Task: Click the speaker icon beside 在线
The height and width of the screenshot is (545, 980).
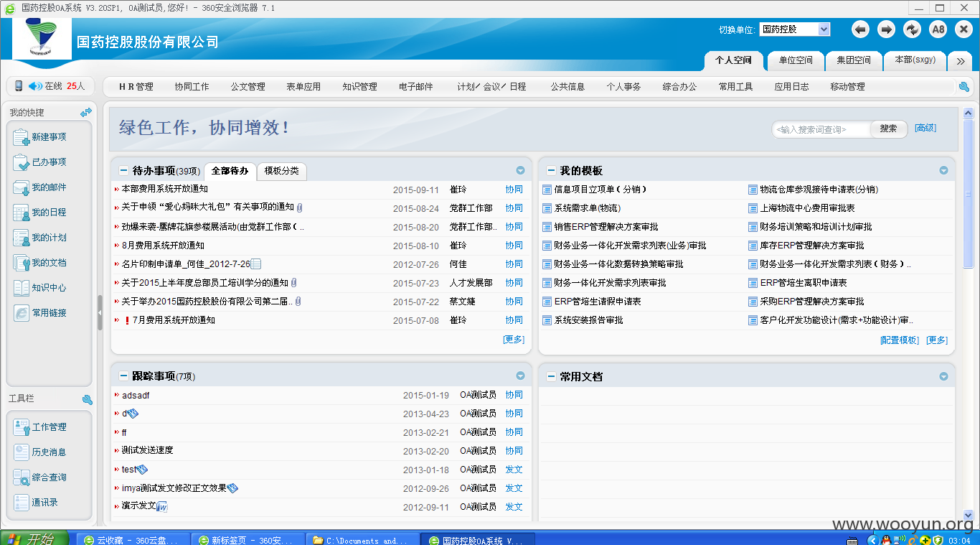Action: coord(35,86)
